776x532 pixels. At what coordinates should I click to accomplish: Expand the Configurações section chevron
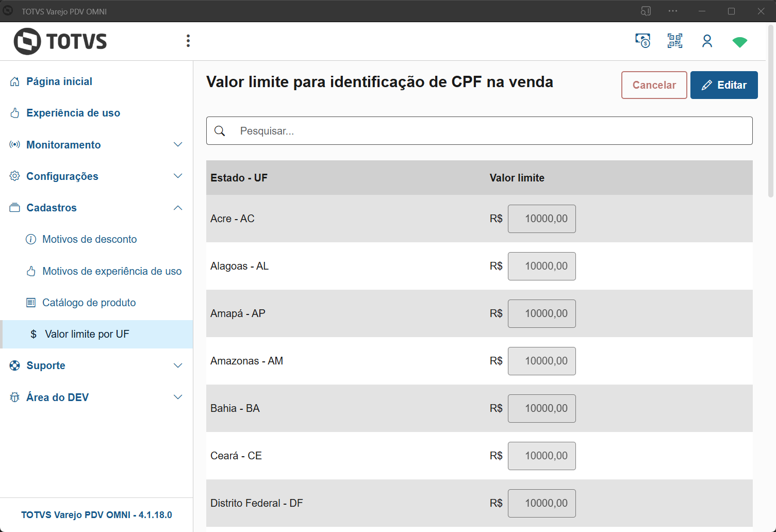click(178, 176)
